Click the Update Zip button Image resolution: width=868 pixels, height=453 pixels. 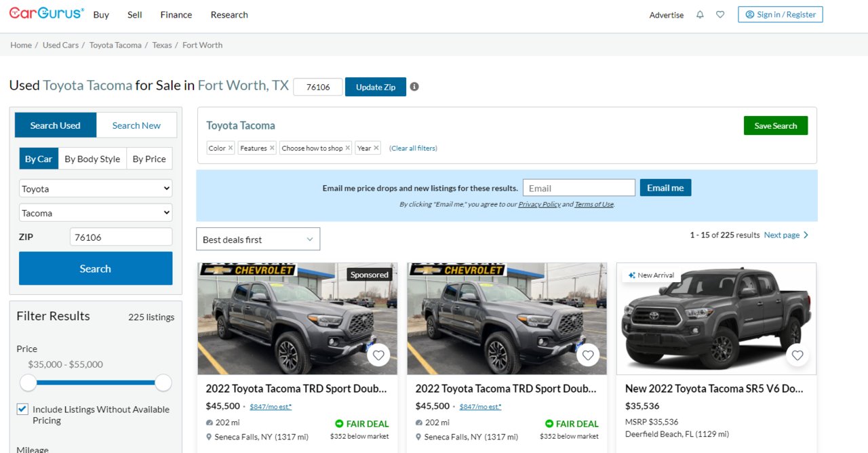tap(376, 87)
